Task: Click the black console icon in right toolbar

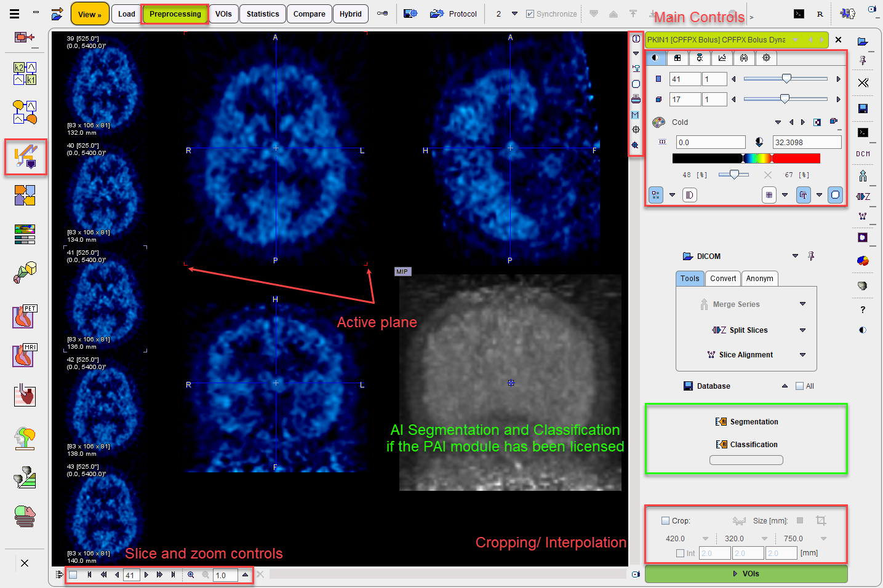Action: [x=863, y=132]
